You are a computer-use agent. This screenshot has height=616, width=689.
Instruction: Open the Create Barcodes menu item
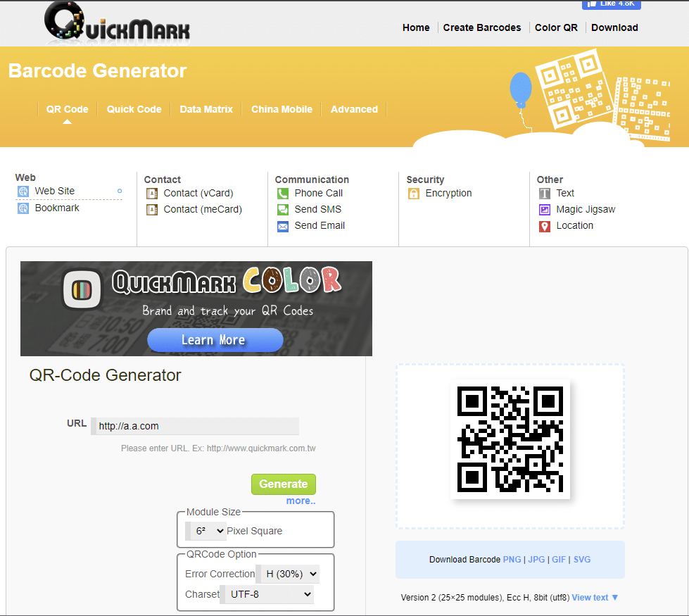click(x=481, y=27)
